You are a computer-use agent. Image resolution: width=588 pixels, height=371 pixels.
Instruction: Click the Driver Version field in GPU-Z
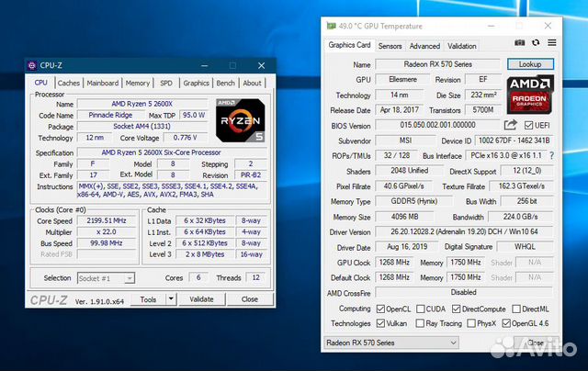(464, 231)
